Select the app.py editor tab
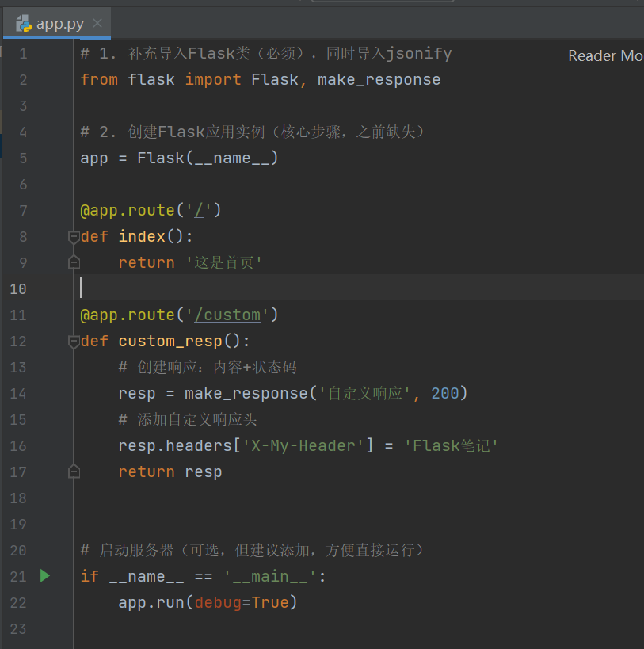 57,24
